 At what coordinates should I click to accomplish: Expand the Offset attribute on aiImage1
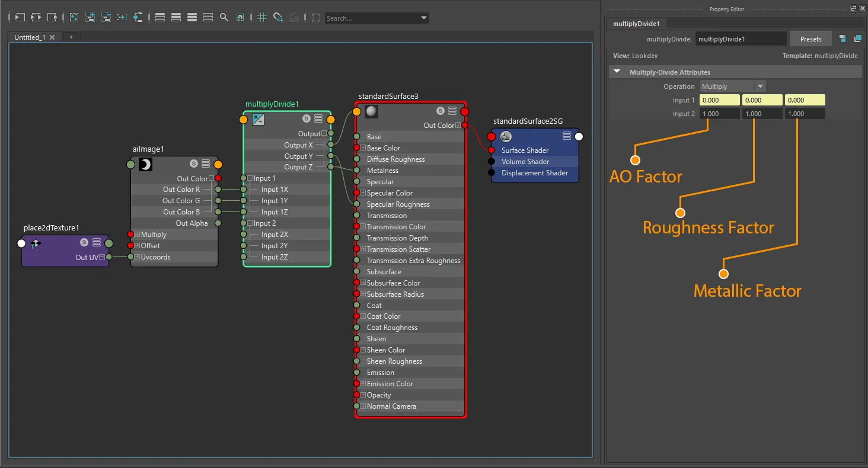tap(138, 246)
